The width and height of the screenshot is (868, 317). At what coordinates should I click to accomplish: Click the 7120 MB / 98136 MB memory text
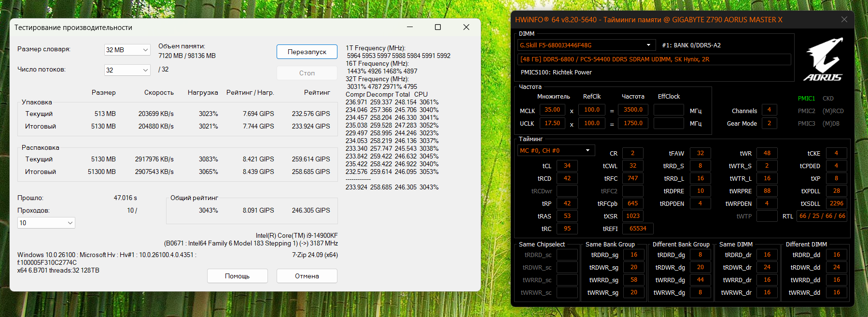(x=187, y=56)
